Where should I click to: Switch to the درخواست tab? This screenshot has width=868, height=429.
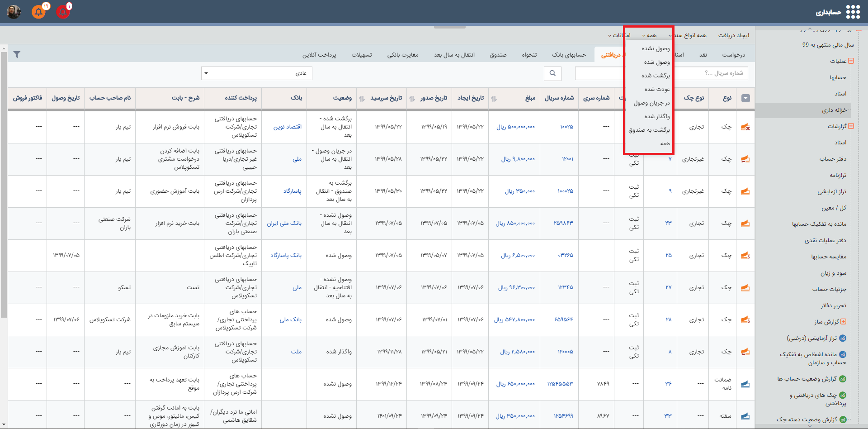(733, 55)
